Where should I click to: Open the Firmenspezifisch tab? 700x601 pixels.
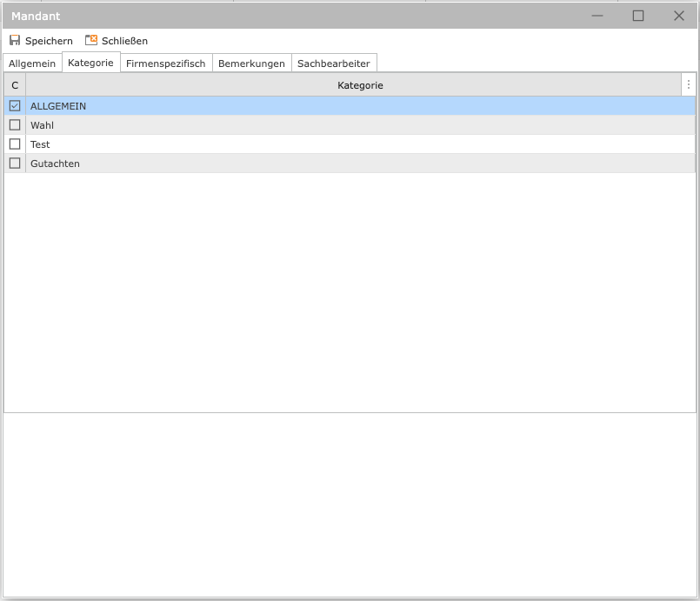(x=165, y=63)
